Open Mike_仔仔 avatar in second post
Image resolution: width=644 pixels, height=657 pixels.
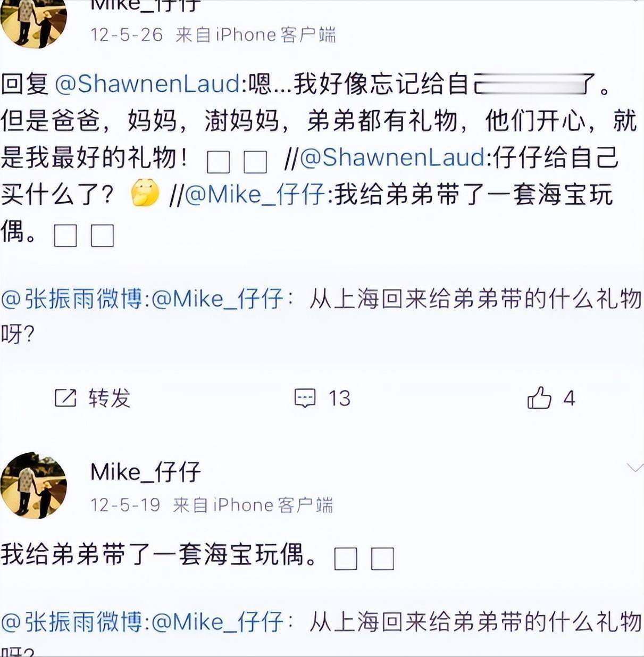34,486
